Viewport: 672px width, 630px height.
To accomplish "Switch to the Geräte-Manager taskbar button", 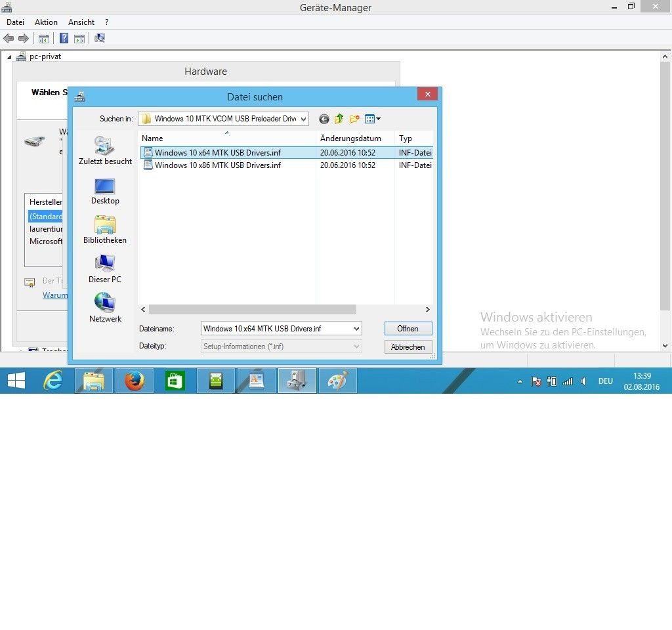I will point(297,381).
